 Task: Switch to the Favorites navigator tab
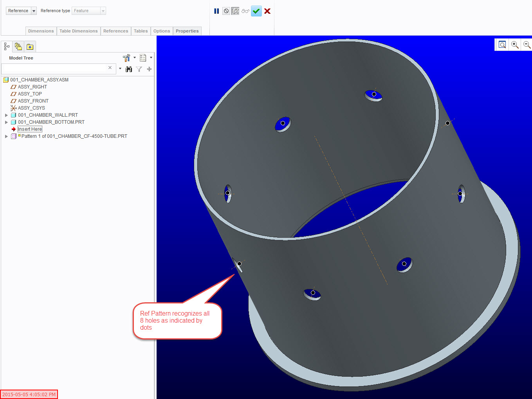point(30,47)
